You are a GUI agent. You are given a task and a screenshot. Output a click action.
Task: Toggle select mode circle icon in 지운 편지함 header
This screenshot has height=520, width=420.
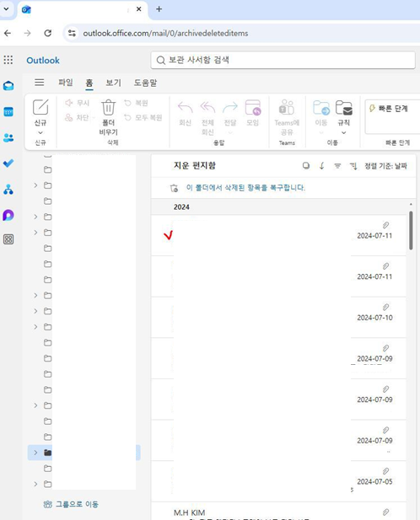click(x=306, y=165)
